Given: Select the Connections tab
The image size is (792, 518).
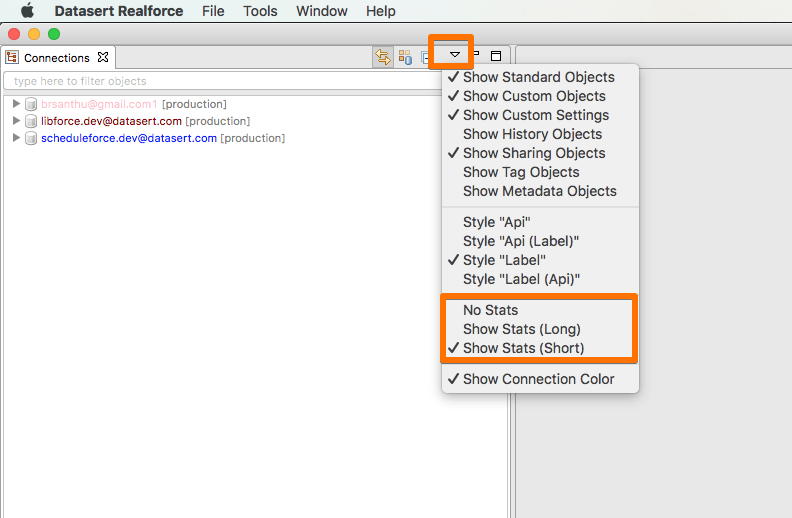Looking at the screenshot, I should click(59, 58).
